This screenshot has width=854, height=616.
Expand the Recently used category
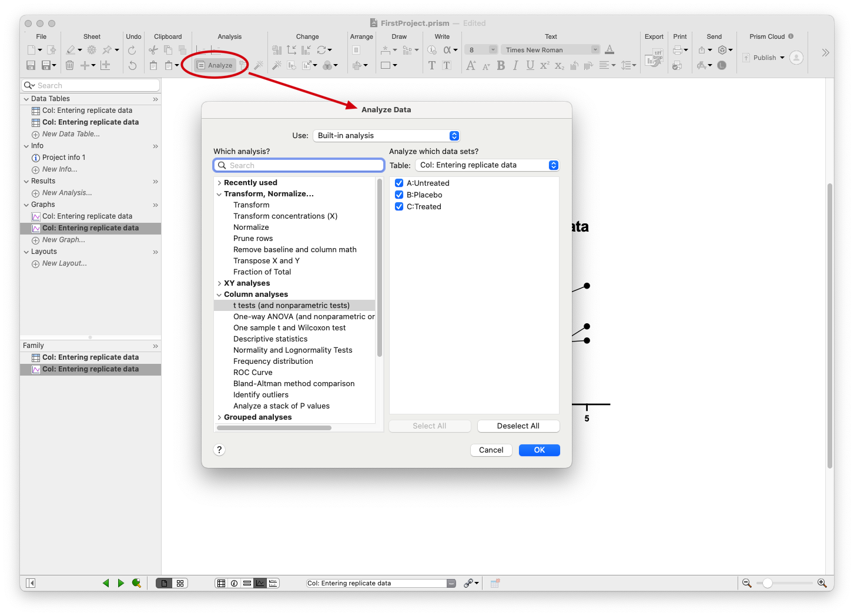point(219,183)
